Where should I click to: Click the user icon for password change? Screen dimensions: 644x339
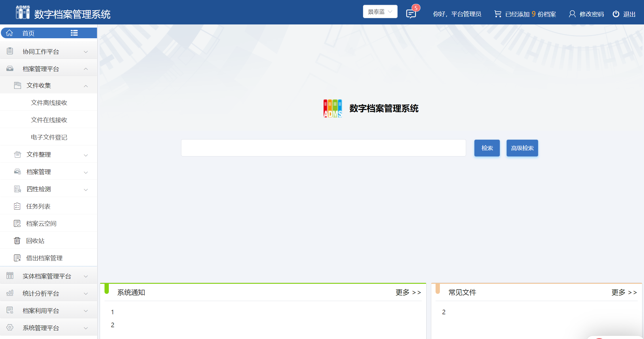pyautogui.click(x=572, y=14)
